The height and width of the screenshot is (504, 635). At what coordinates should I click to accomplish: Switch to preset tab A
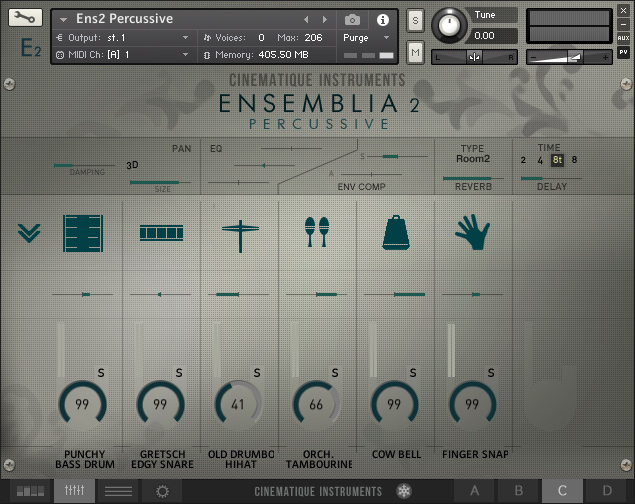pos(475,491)
